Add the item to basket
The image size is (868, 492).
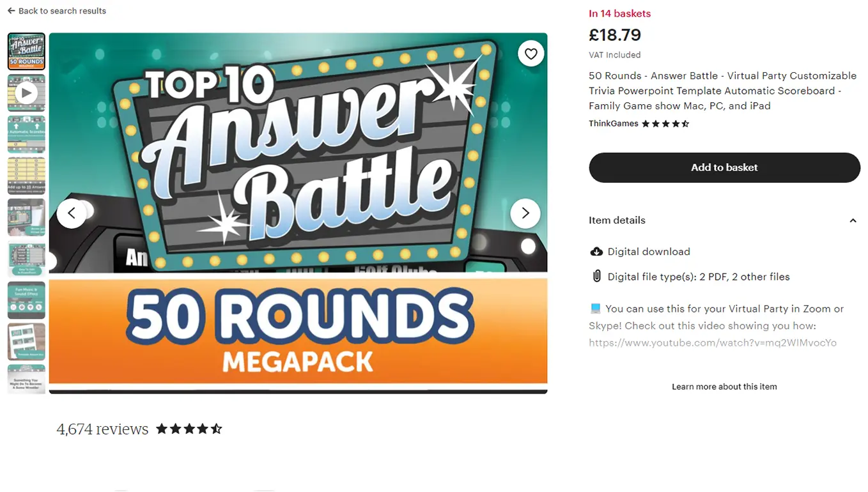(x=724, y=167)
